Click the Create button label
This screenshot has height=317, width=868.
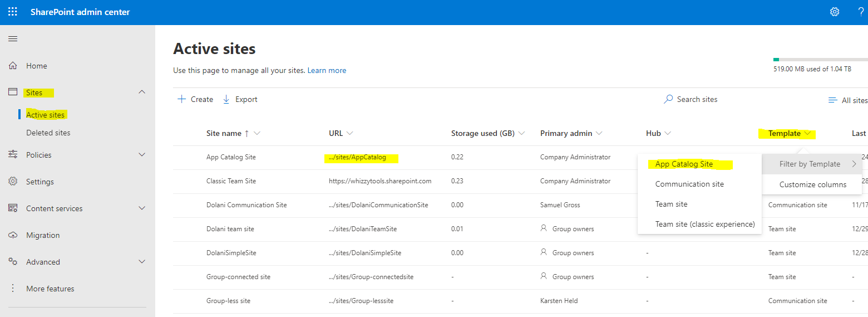[202, 99]
